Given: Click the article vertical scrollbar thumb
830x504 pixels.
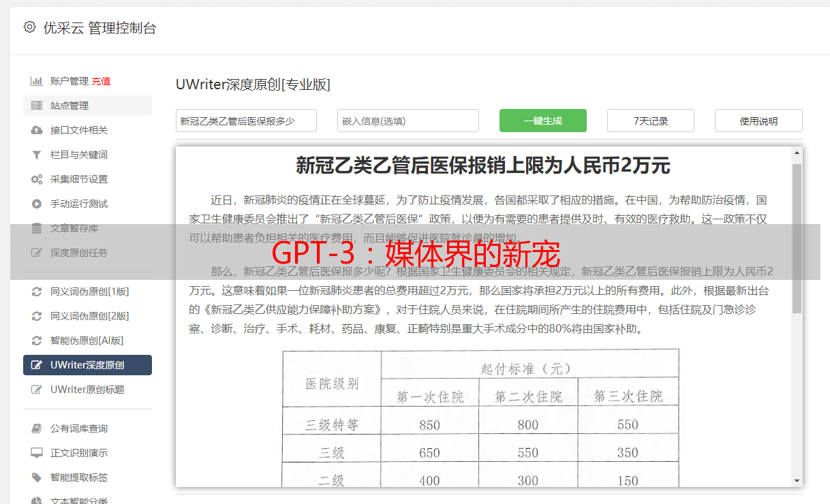Looking at the screenshot, I should click(x=797, y=238).
